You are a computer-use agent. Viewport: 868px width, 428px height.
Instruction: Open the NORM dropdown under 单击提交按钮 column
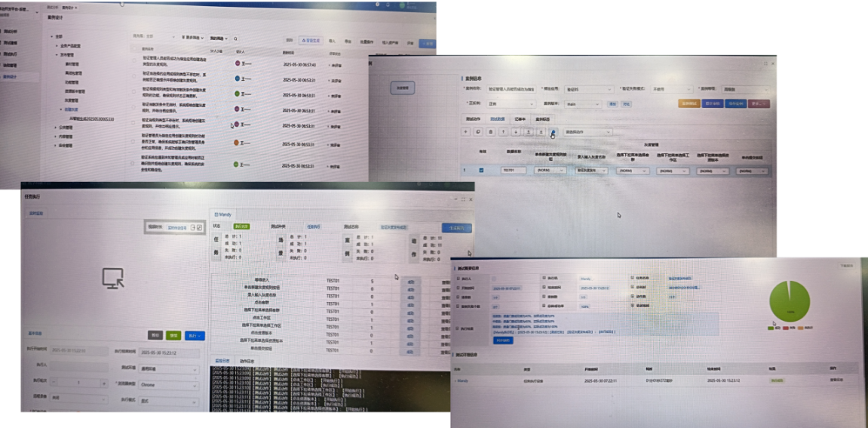pos(753,171)
